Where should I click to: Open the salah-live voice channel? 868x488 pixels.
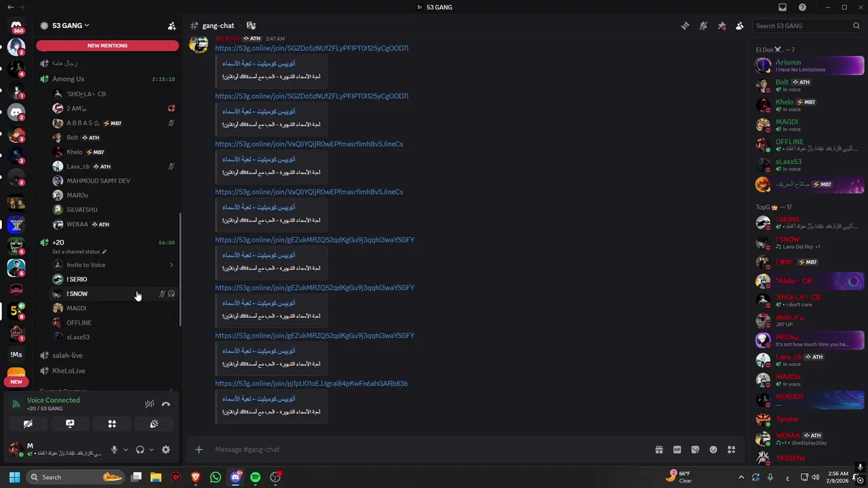[x=107, y=355]
